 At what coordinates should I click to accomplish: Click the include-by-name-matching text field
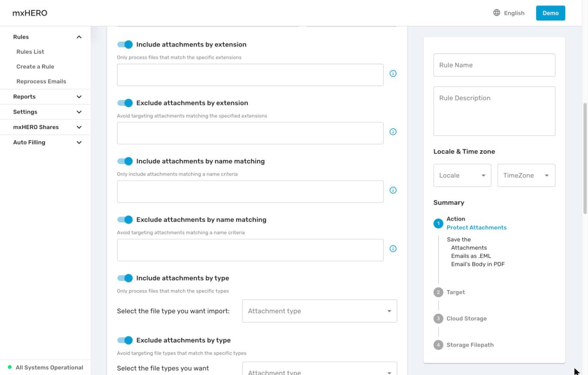pos(250,192)
